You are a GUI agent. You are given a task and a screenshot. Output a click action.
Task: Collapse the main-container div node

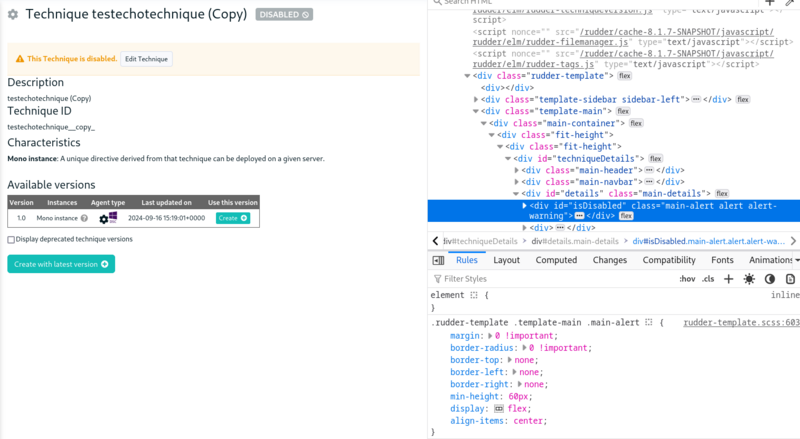click(x=484, y=123)
